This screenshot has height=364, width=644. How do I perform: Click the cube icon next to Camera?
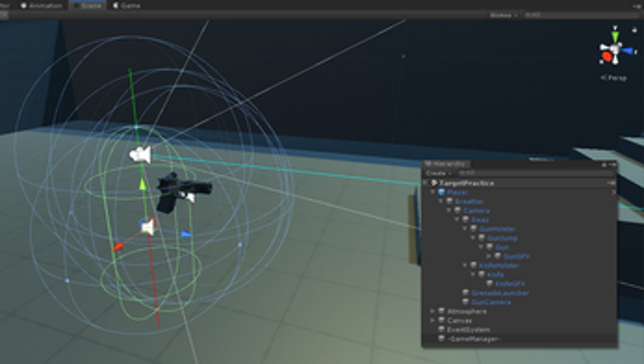point(458,210)
